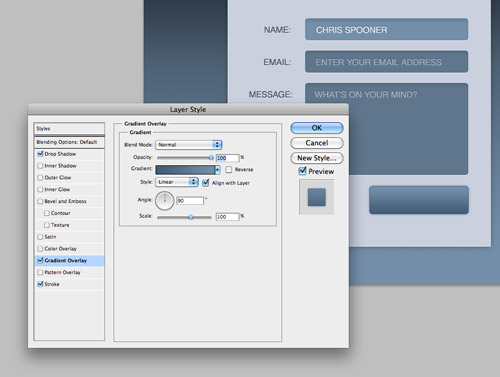Screen dimensions: 500x377
Task: Enable the Color Overlay checkbox
Action: [x=40, y=249]
